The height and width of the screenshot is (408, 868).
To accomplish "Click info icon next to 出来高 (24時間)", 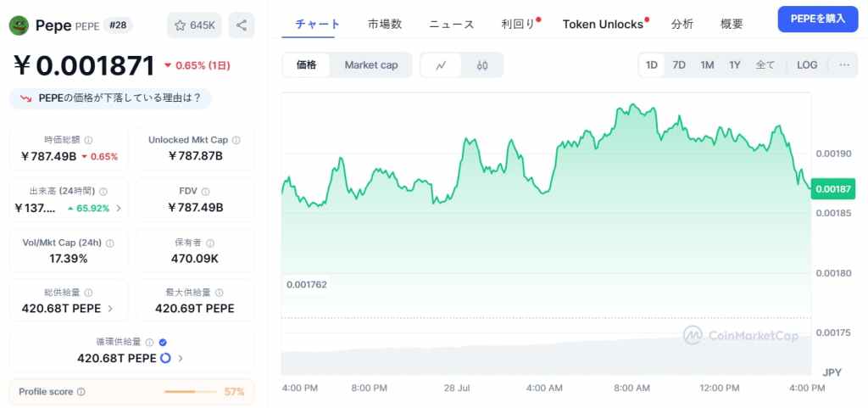I will pyautogui.click(x=103, y=192).
